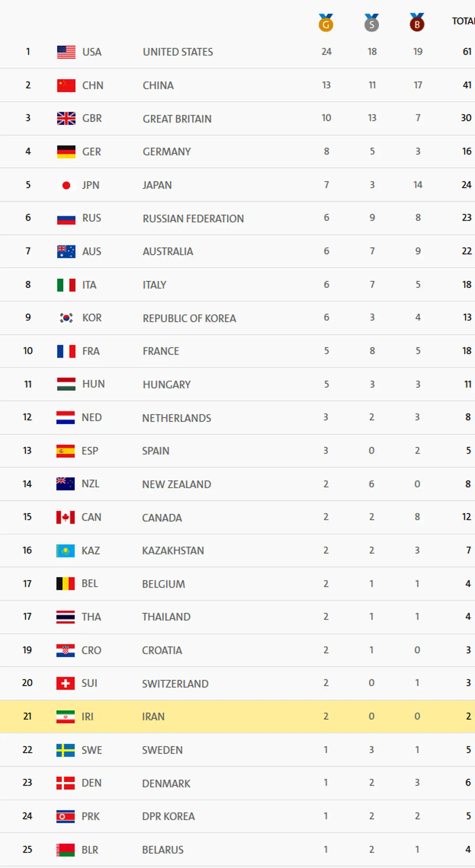This screenshot has height=868, width=475.
Task: Click the Great Britain flag icon
Action: pyautogui.click(x=66, y=118)
